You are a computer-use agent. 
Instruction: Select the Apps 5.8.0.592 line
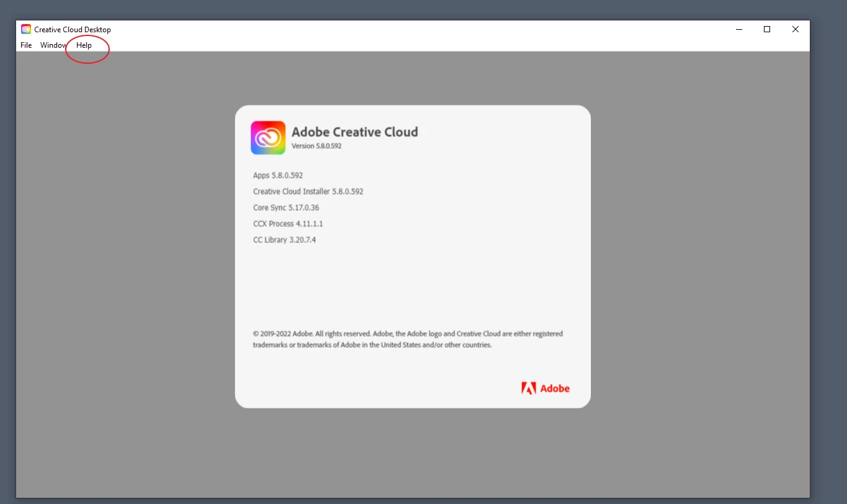pos(278,175)
